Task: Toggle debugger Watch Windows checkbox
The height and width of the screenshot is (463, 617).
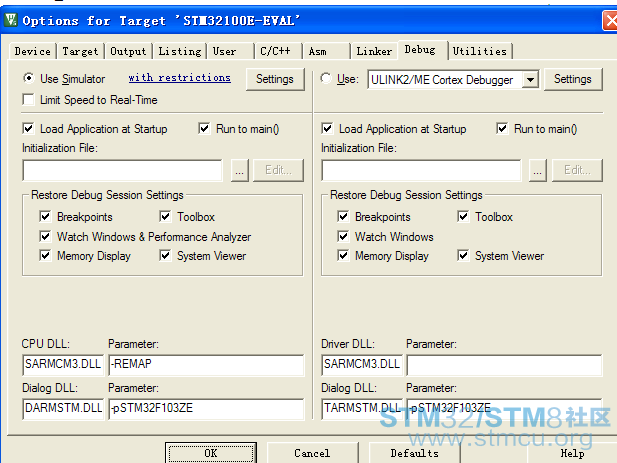Action: pyautogui.click(x=343, y=236)
